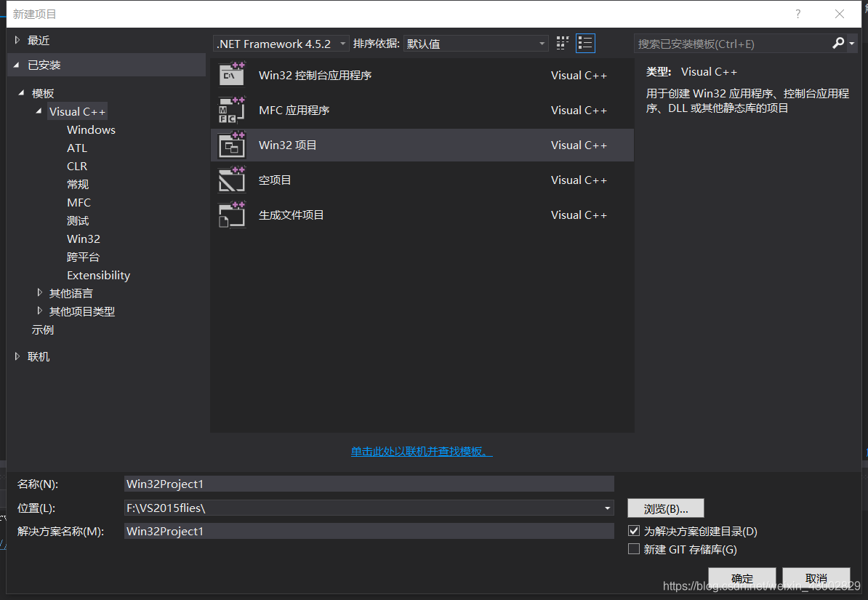The height and width of the screenshot is (600, 868).
Task: Click the 生成文件项目 makefile project icon
Action: (232, 215)
